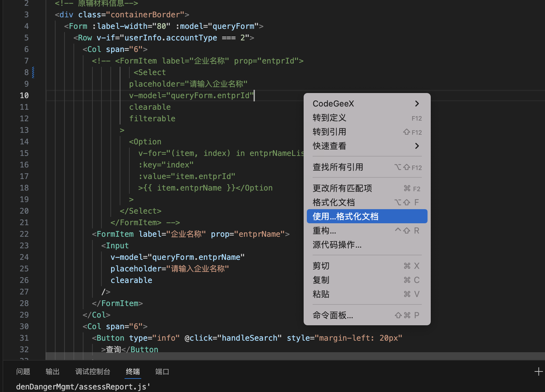Switch to the 输出 panel tab
Screen dimensions: 545x392
(53, 371)
